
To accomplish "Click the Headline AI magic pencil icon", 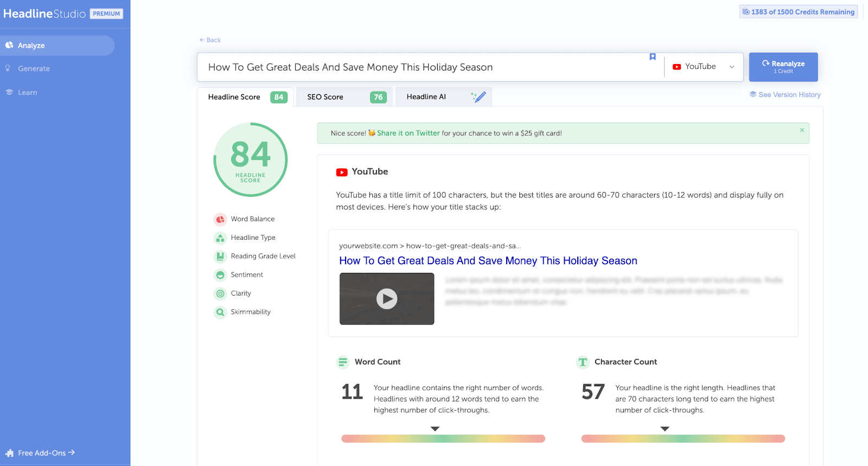I will coord(478,97).
